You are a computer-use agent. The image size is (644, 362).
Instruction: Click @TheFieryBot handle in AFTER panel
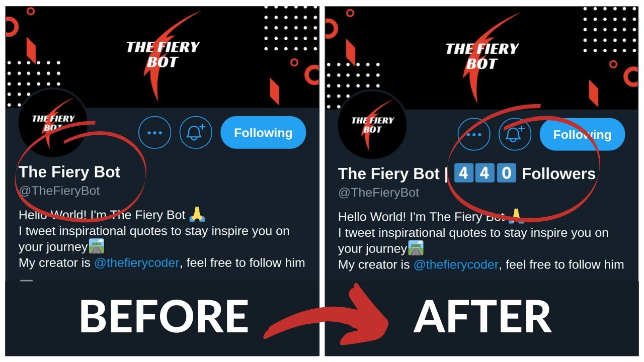tap(378, 193)
